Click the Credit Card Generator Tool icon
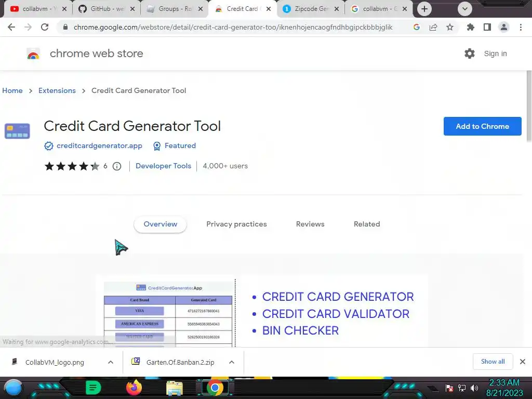The image size is (532, 399). (x=17, y=131)
